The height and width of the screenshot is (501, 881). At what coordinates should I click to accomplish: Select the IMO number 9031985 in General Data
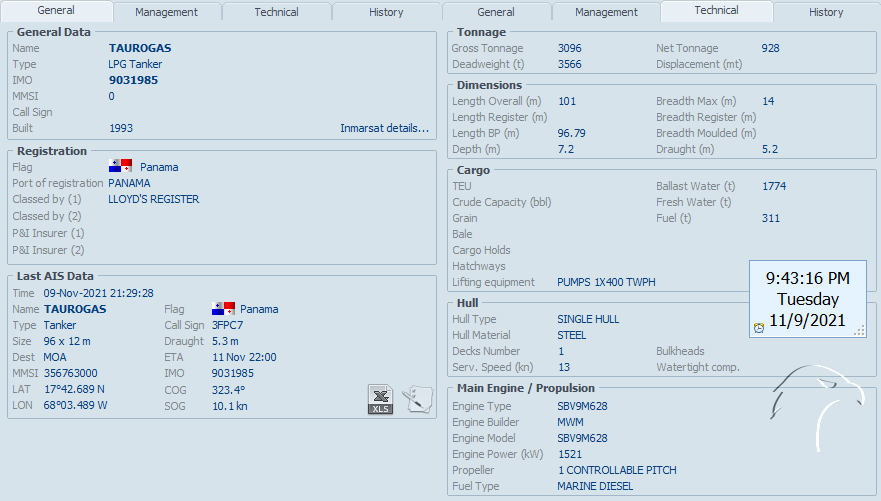133,80
